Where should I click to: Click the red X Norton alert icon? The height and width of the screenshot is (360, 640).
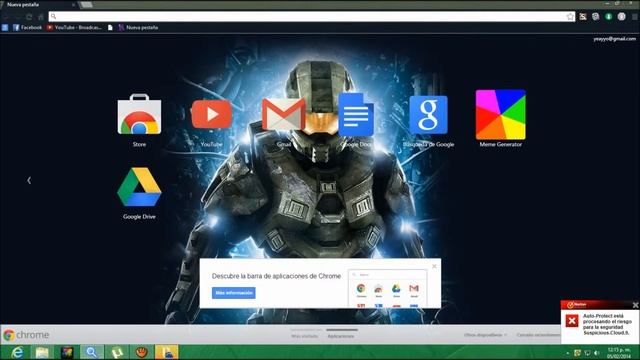572,321
